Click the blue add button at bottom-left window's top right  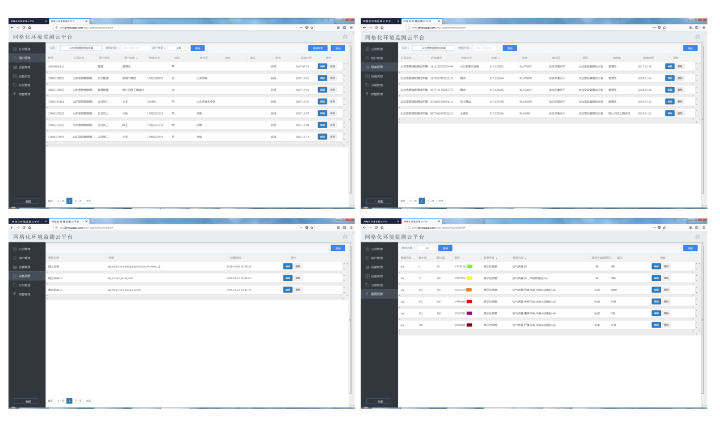(x=338, y=247)
